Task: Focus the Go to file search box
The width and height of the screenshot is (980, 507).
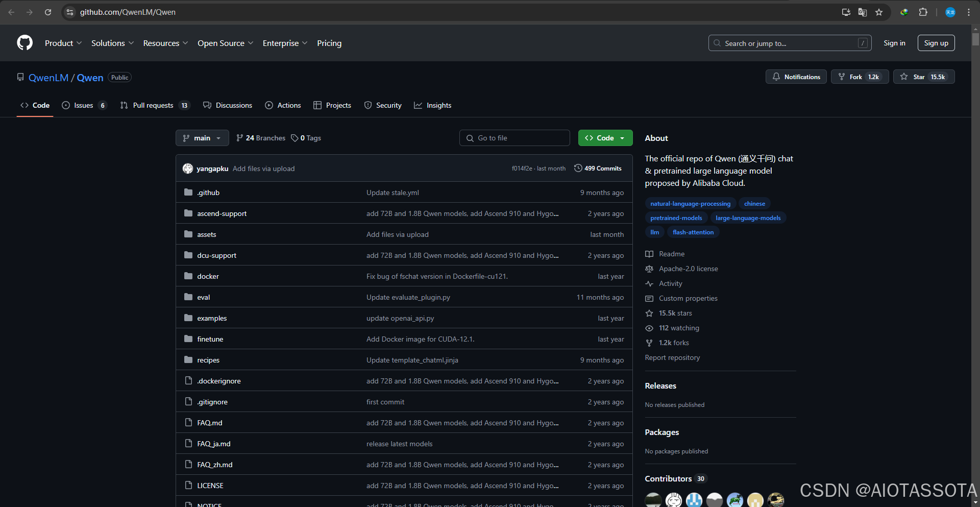Action: click(x=514, y=138)
